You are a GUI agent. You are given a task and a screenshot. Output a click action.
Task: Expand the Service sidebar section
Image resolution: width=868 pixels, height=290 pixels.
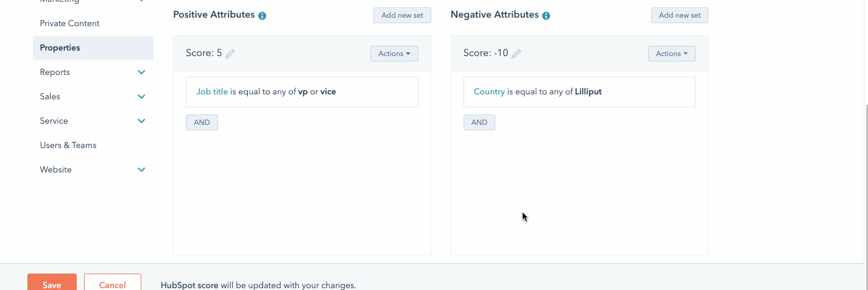pos(141,121)
